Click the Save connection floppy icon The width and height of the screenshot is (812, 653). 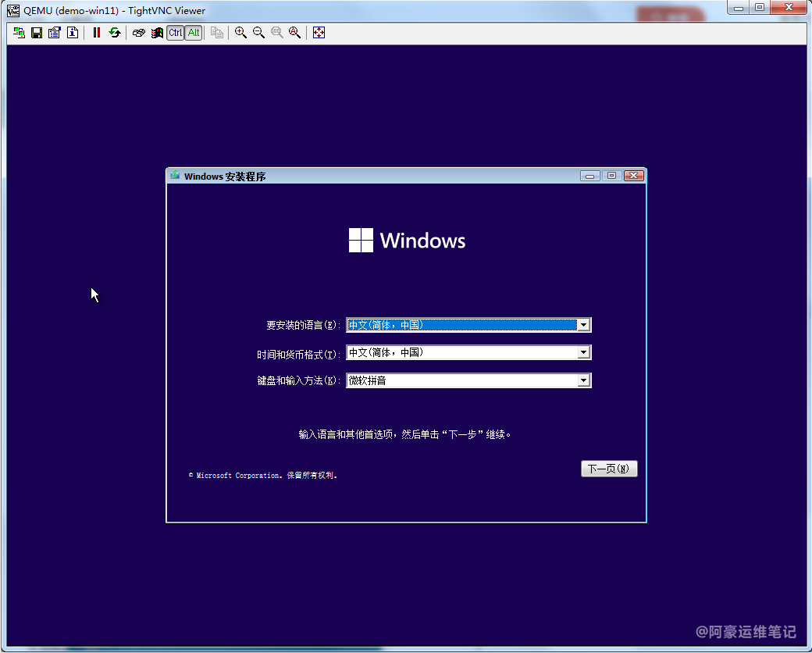tap(37, 33)
